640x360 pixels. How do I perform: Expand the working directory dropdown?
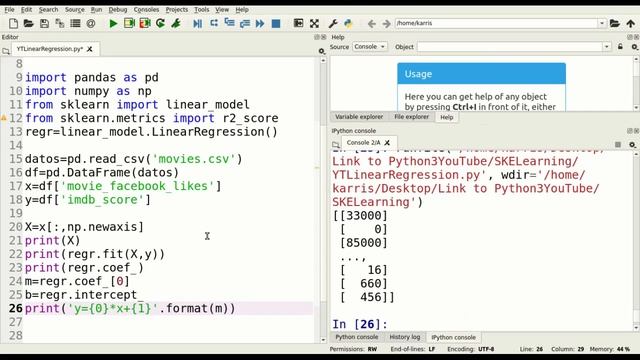(x=601, y=23)
